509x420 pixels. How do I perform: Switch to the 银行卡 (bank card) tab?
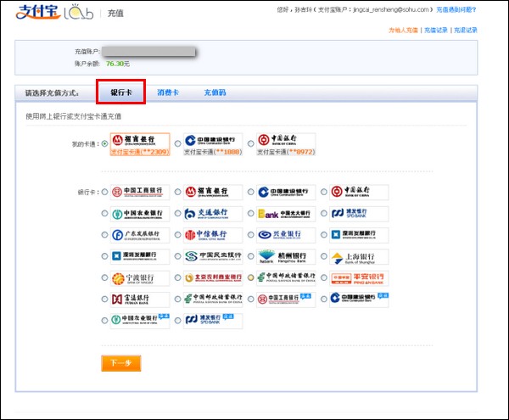[121, 92]
